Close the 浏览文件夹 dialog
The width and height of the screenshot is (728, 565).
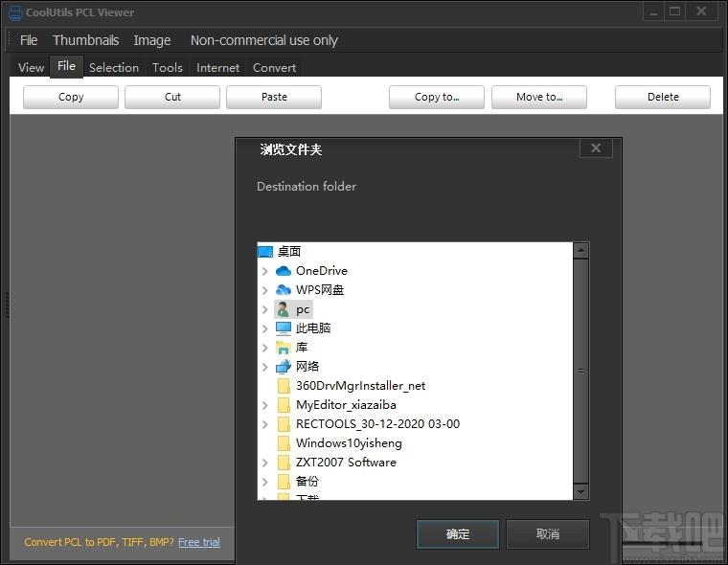tap(596, 148)
